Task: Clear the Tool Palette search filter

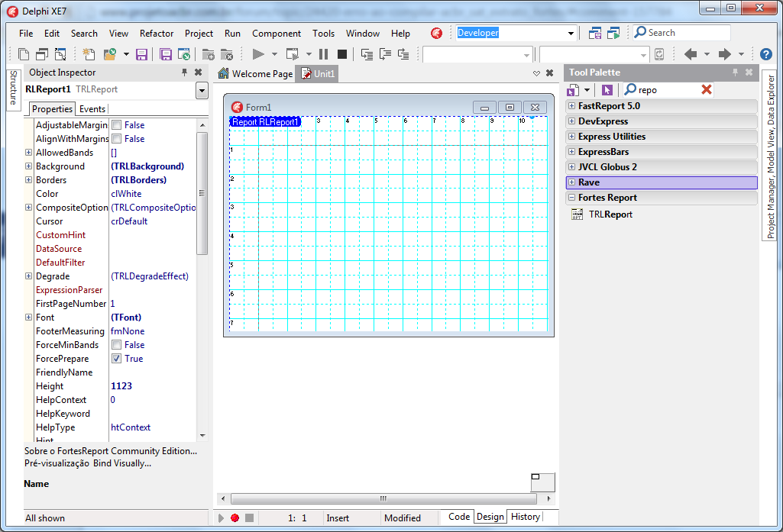Action: pyautogui.click(x=706, y=89)
